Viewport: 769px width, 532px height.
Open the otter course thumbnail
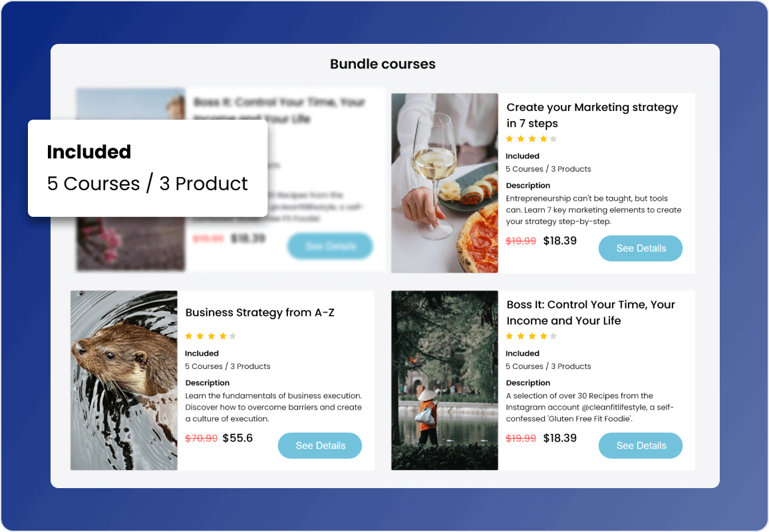(124, 380)
